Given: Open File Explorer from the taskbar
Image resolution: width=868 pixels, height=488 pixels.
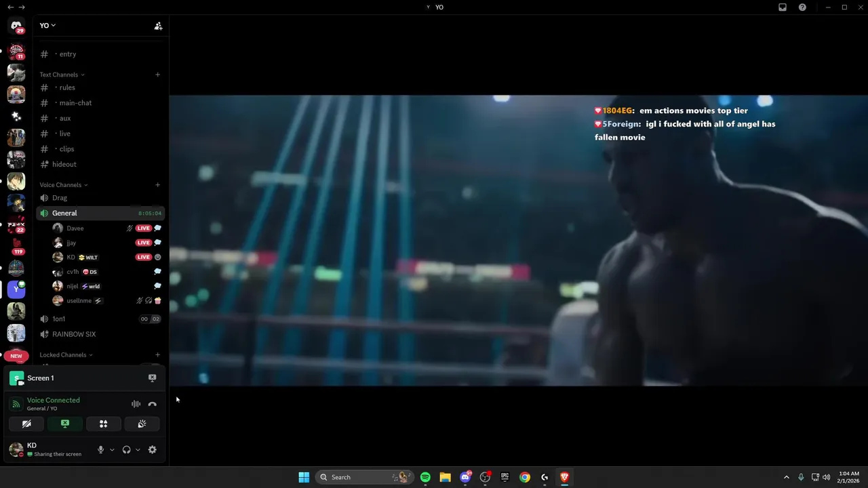Looking at the screenshot, I should tap(445, 477).
